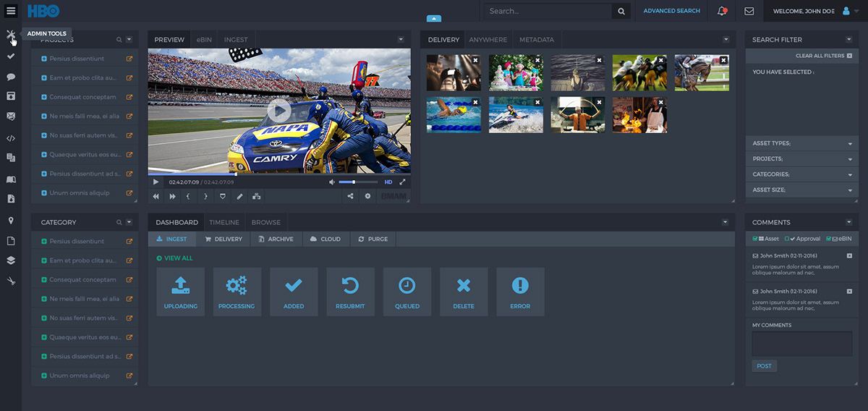Viewport: 868px width, 411px height.
Task: Click the Advanced Search link
Action: [x=671, y=11]
